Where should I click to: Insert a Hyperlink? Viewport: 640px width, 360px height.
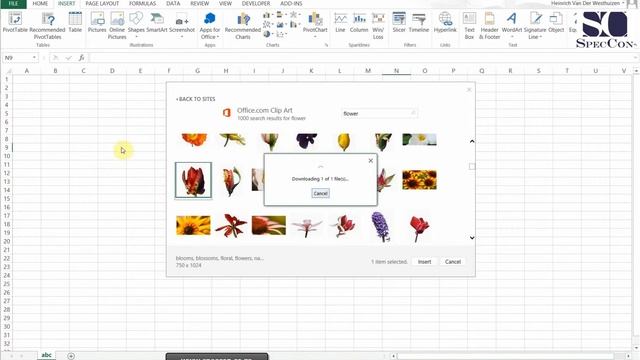445,22
